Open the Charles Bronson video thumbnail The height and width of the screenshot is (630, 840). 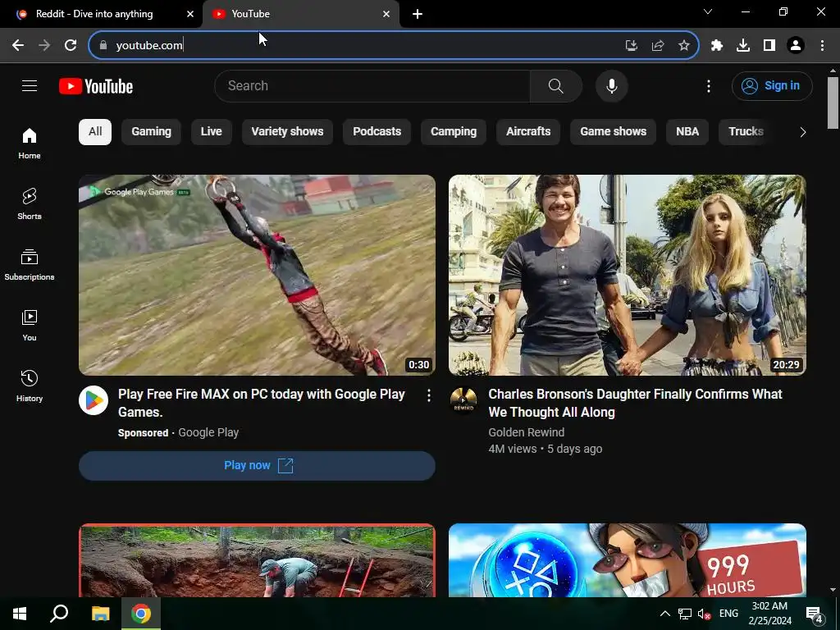point(628,275)
